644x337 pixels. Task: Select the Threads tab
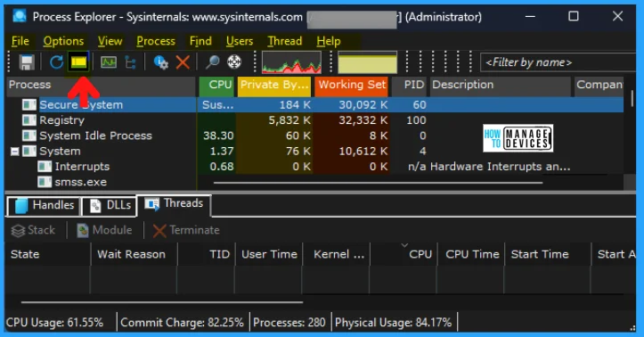(x=175, y=204)
